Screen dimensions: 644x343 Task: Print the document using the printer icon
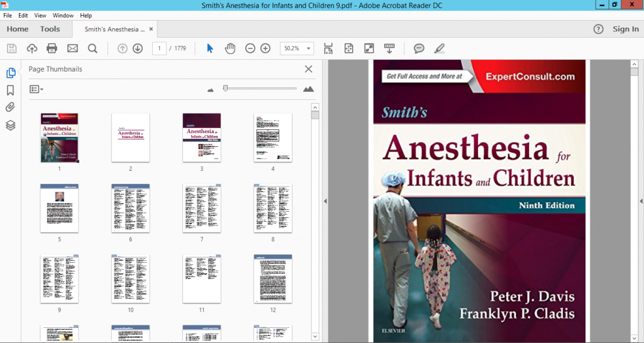pos(52,48)
